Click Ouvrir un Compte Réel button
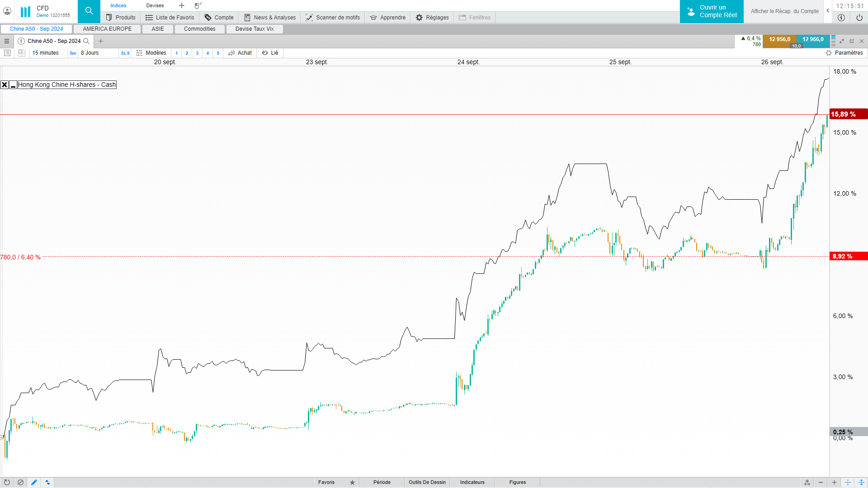 [712, 11]
